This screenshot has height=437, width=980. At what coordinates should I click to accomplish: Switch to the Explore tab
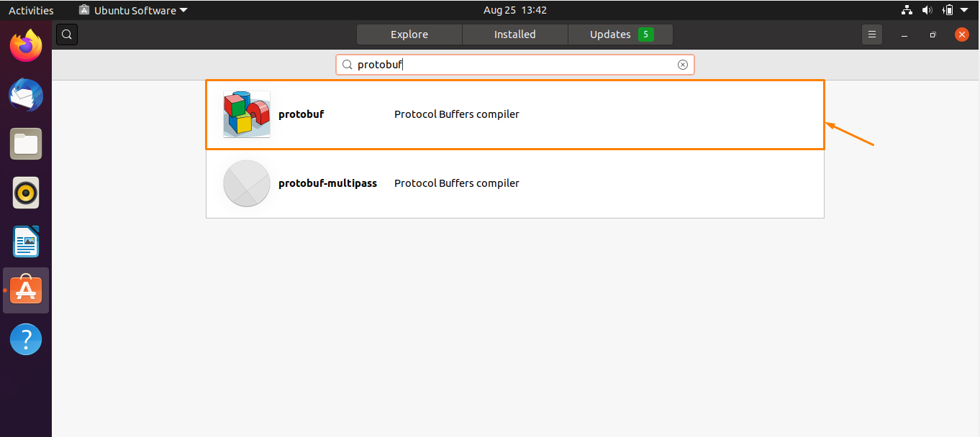(x=409, y=34)
